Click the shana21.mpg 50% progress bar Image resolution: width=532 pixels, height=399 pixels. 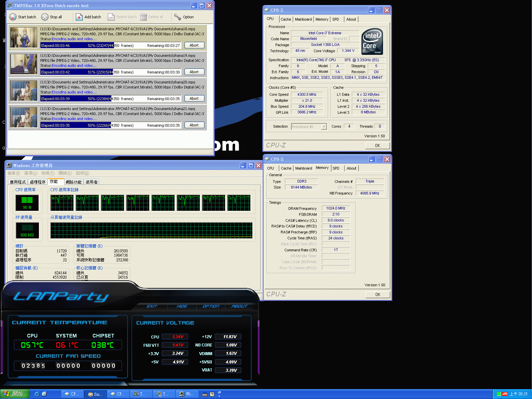[x=111, y=125]
